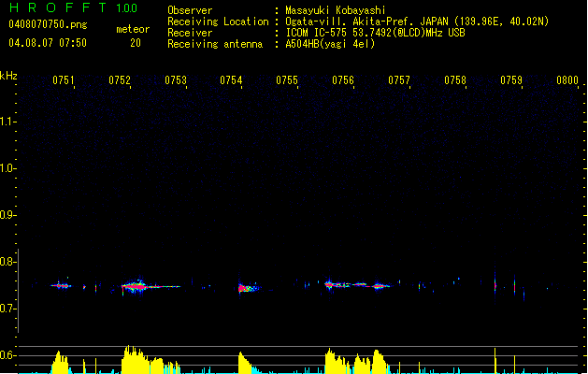Click the 0800 time marker
588x374 pixels.
click(567, 80)
